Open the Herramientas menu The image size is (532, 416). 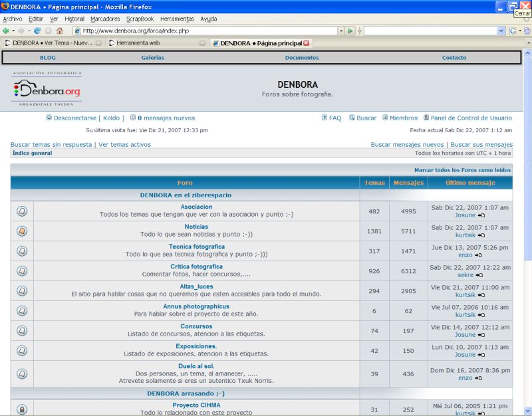[x=177, y=19]
